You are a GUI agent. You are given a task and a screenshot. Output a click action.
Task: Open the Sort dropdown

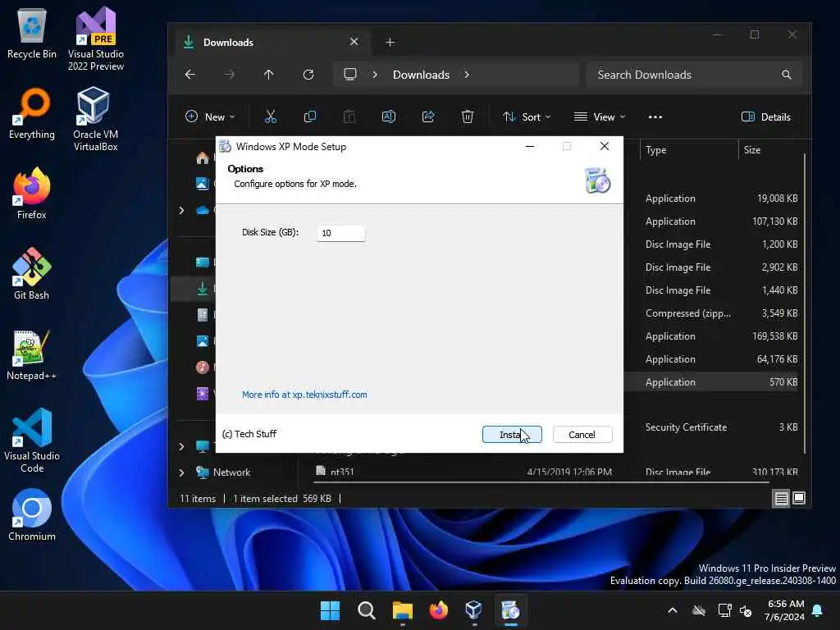527,116
